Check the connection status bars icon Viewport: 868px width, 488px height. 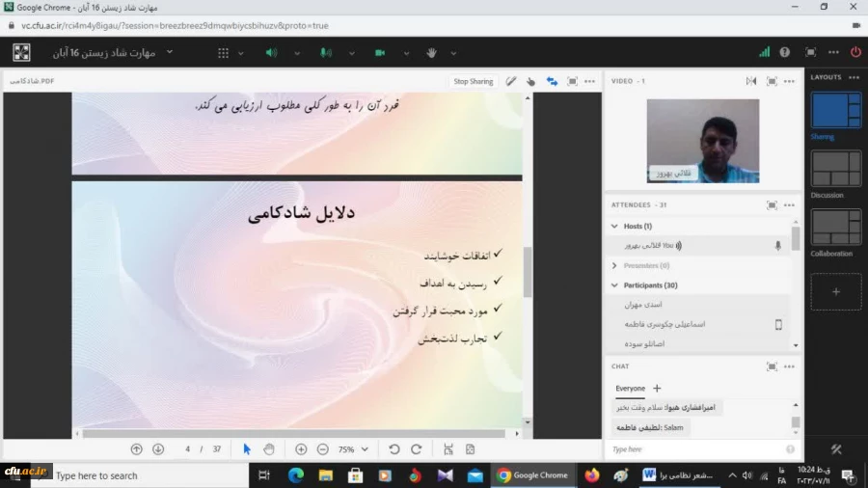click(765, 52)
